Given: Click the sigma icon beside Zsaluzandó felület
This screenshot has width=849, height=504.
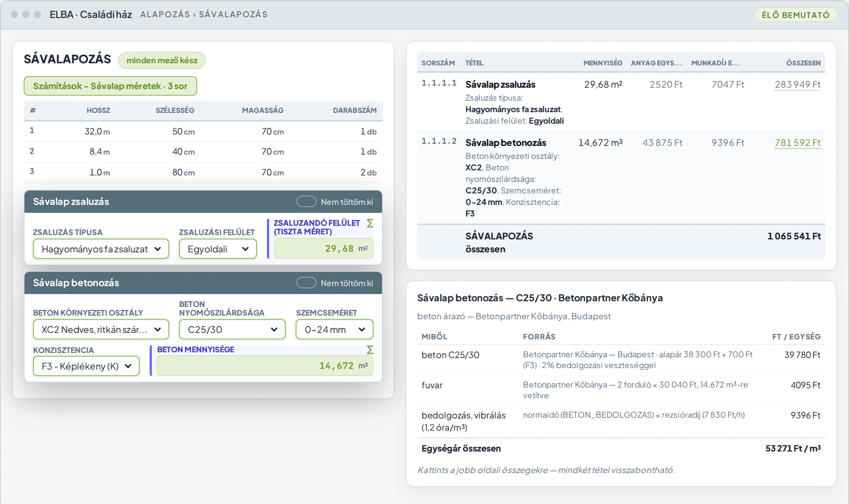Looking at the screenshot, I should 370,223.
